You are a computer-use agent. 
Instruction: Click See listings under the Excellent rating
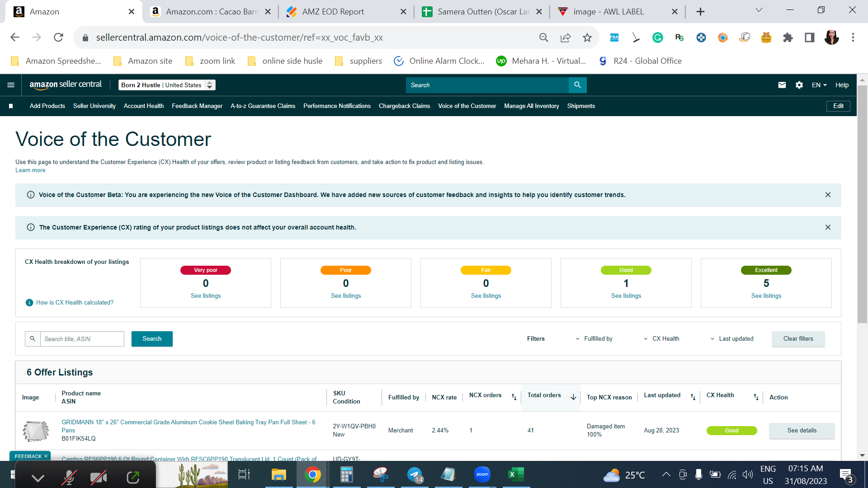[x=766, y=296]
